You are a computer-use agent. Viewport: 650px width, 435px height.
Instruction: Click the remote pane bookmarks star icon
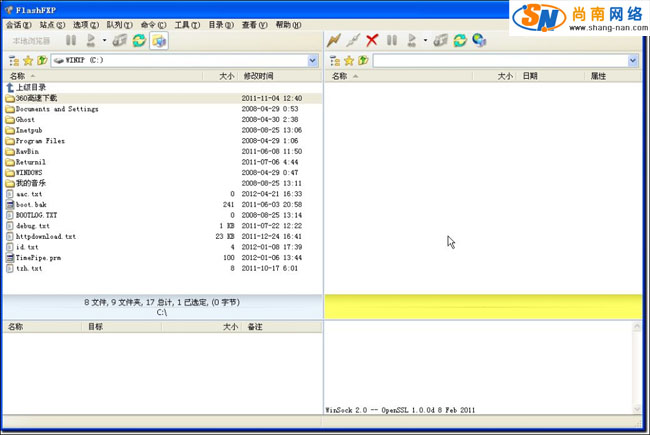coord(348,61)
